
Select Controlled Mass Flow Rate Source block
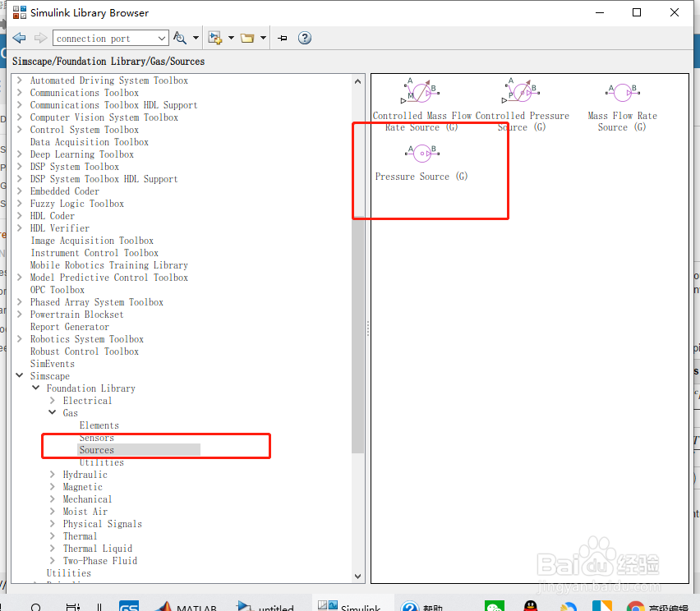[421, 105]
